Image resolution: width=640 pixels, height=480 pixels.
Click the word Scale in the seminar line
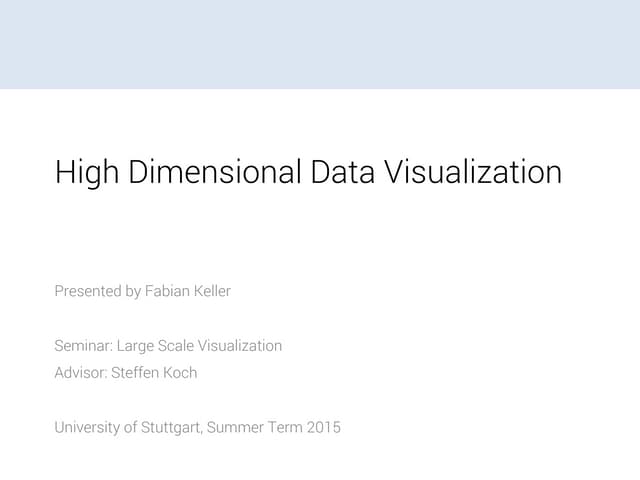[176, 346]
